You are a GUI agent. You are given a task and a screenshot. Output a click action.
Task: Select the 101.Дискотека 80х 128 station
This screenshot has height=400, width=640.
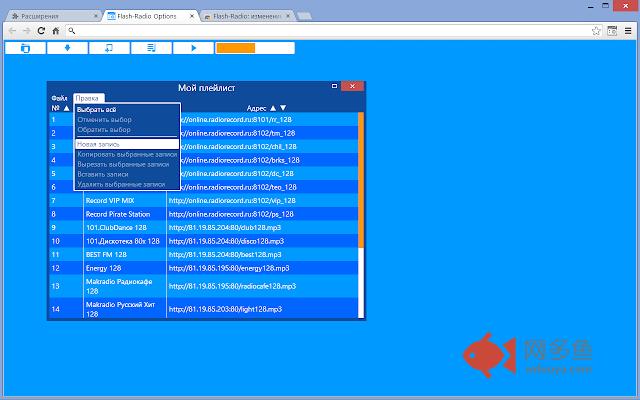[x=122, y=241]
